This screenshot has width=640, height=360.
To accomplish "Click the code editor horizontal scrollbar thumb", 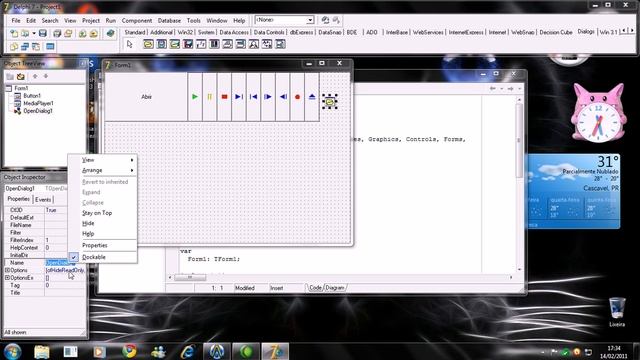I will point(190,278).
